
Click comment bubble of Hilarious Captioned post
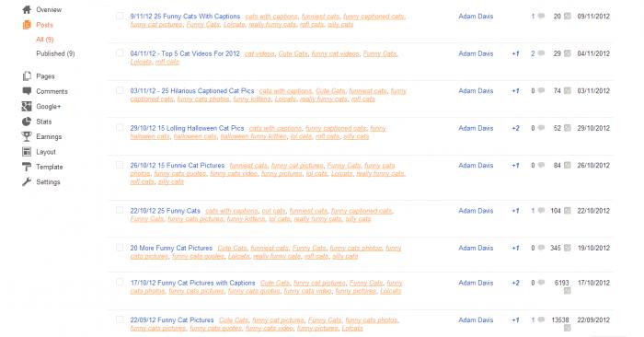pyautogui.click(x=541, y=90)
